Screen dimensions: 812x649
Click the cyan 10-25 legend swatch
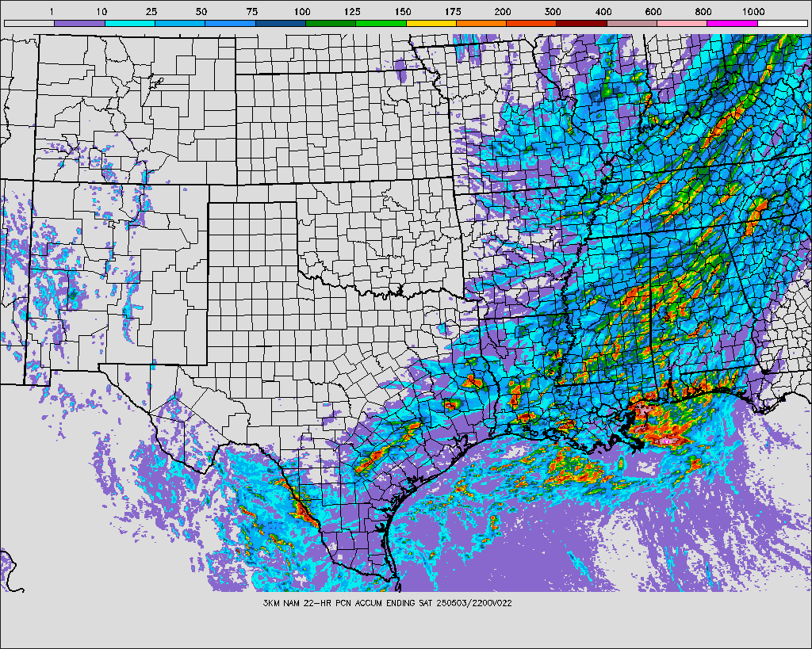tap(130, 23)
